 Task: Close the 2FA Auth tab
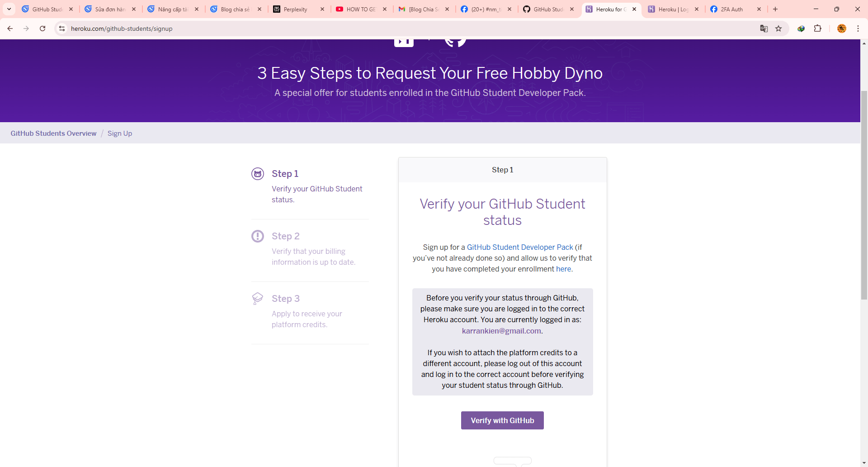pyautogui.click(x=759, y=9)
